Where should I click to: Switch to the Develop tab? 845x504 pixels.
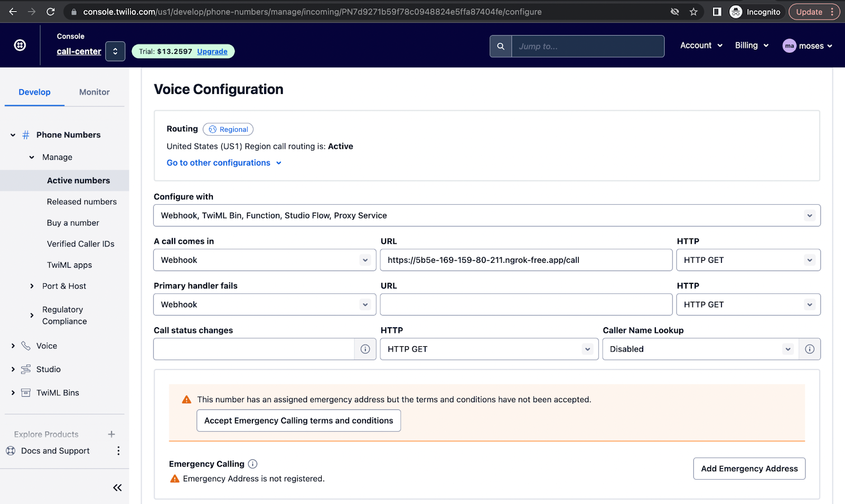coord(34,92)
